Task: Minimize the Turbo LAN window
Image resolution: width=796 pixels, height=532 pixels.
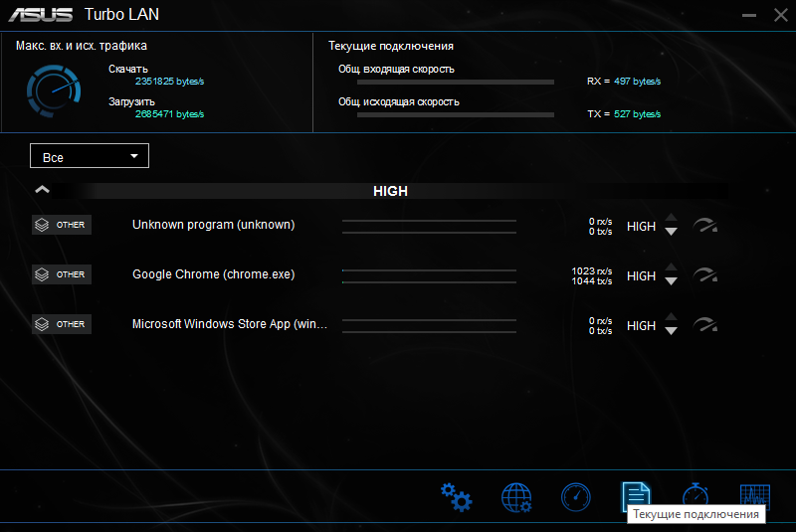Action: click(x=749, y=15)
